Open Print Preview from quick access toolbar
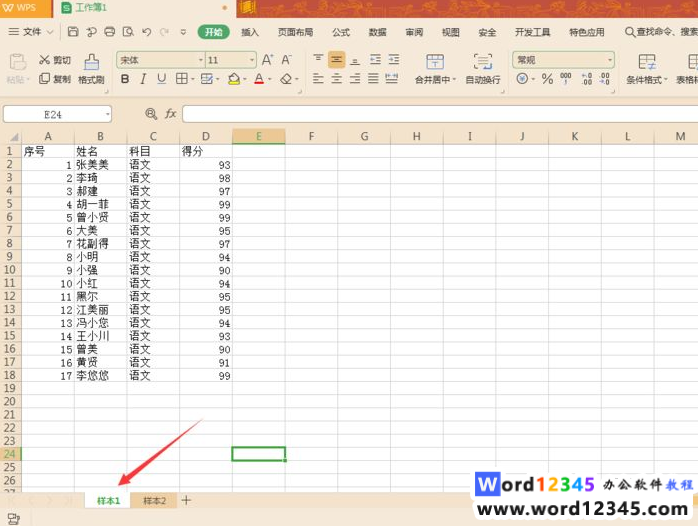Image resolution: width=698 pixels, height=526 pixels. click(128, 32)
